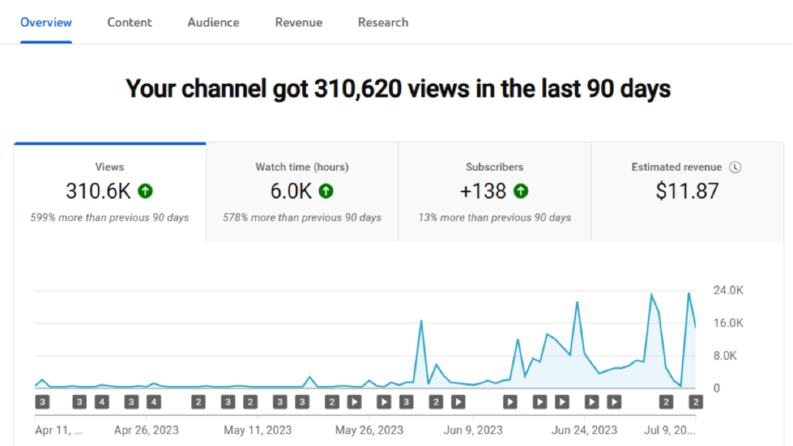Select the Views metric card

coord(110,192)
